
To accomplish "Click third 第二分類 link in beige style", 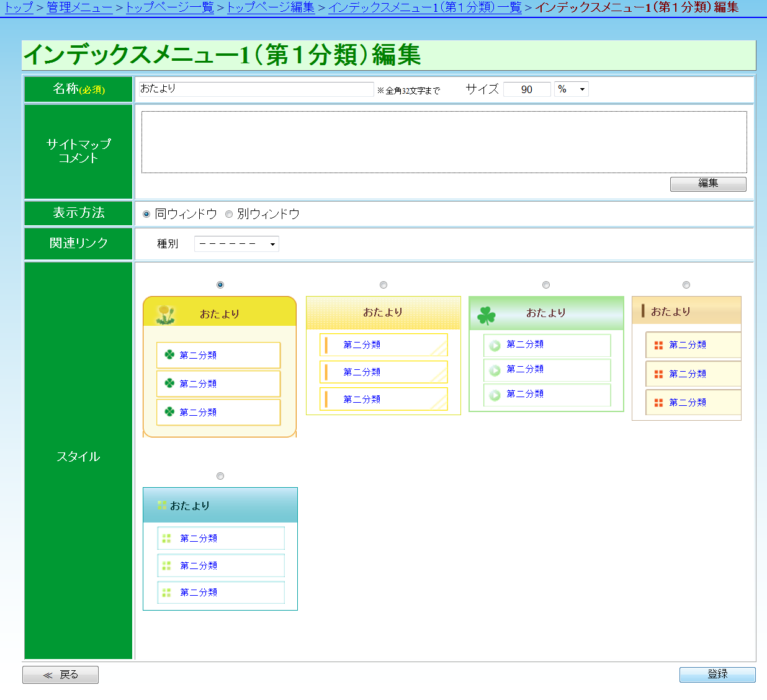I will 688,403.
